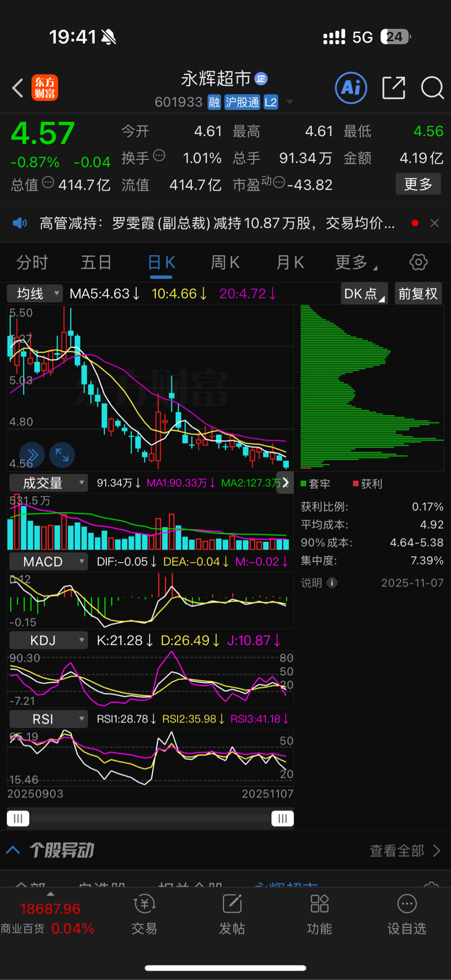This screenshot has width=451, height=980.
Task: Tap the candlestick K-line chart area
Action: tap(150, 387)
